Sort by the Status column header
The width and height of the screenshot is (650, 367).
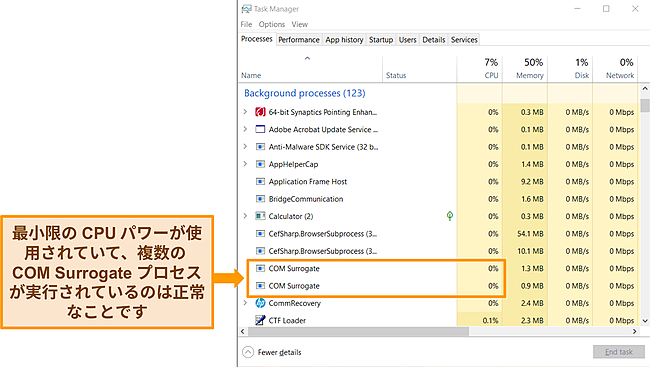click(396, 75)
